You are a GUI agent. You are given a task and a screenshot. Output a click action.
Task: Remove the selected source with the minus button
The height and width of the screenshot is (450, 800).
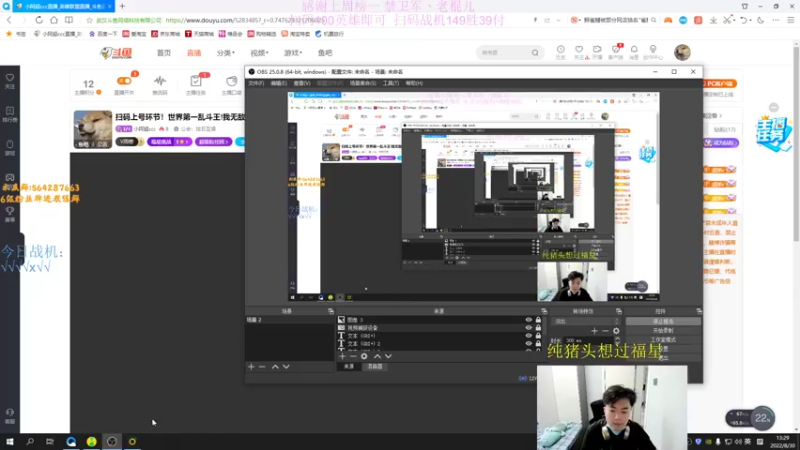click(353, 356)
